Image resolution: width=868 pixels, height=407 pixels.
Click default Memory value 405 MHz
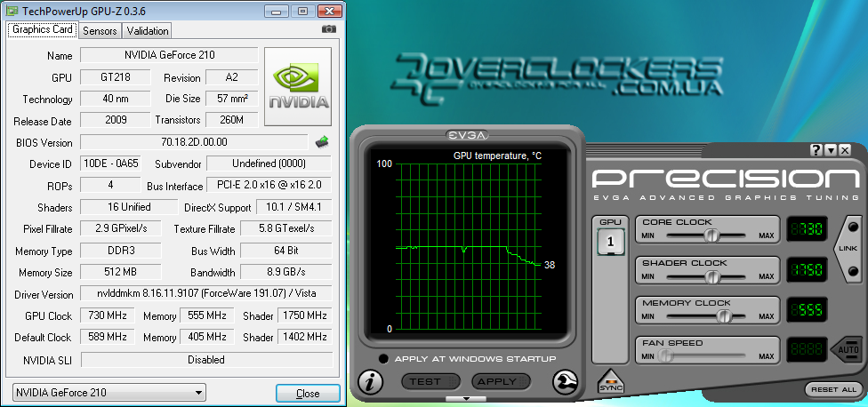click(x=207, y=336)
